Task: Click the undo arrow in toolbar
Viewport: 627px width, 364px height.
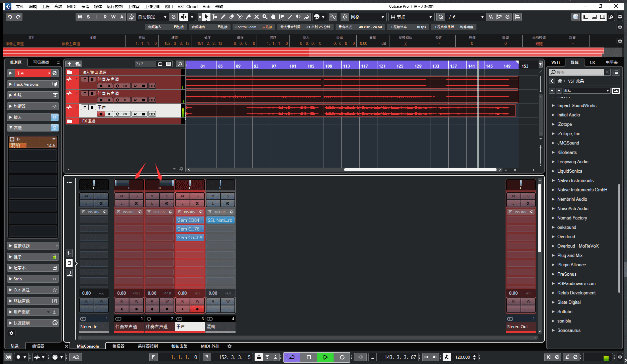Action: 10,17
